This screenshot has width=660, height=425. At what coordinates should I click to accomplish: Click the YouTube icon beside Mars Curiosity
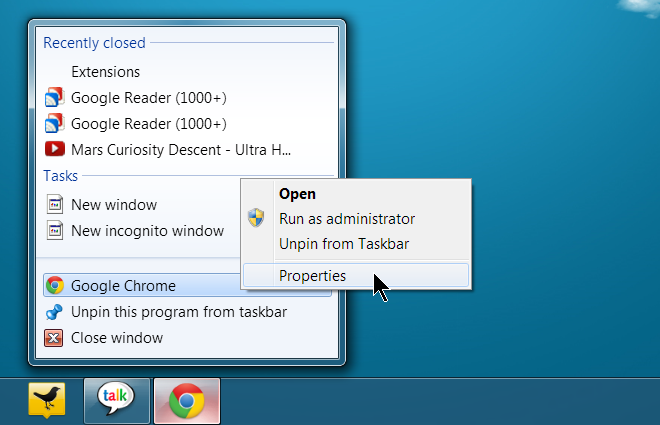[x=55, y=149]
